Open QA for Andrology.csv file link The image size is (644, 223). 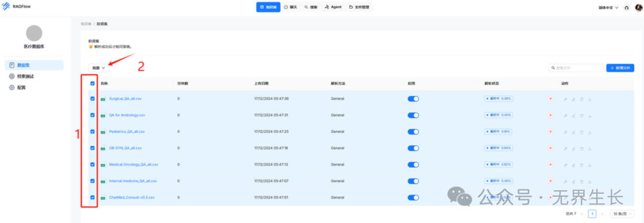(x=127, y=115)
